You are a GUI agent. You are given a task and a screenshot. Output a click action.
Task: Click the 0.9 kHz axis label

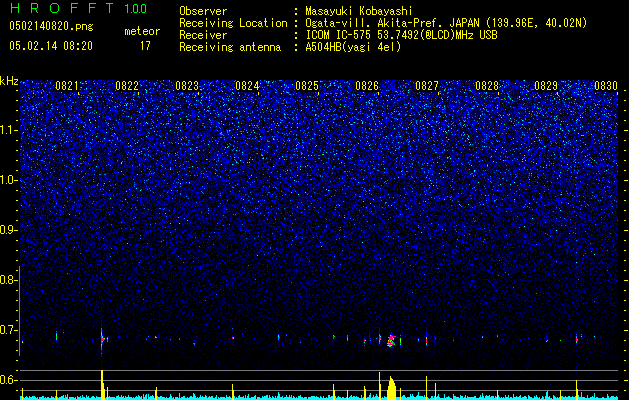(x=8, y=230)
